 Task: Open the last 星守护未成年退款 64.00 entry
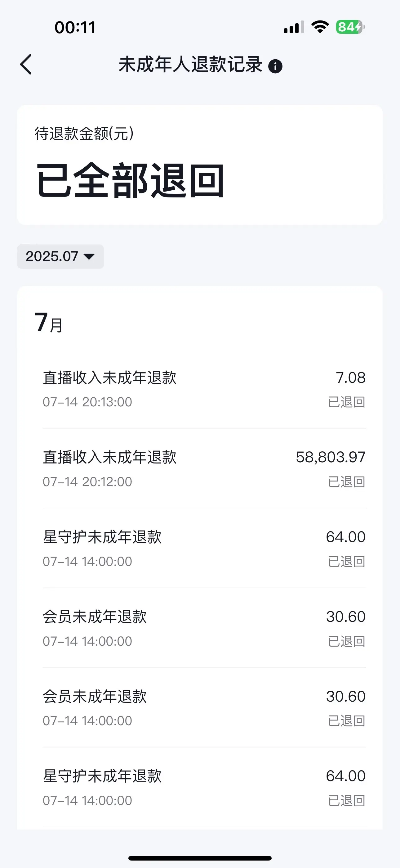(x=204, y=787)
